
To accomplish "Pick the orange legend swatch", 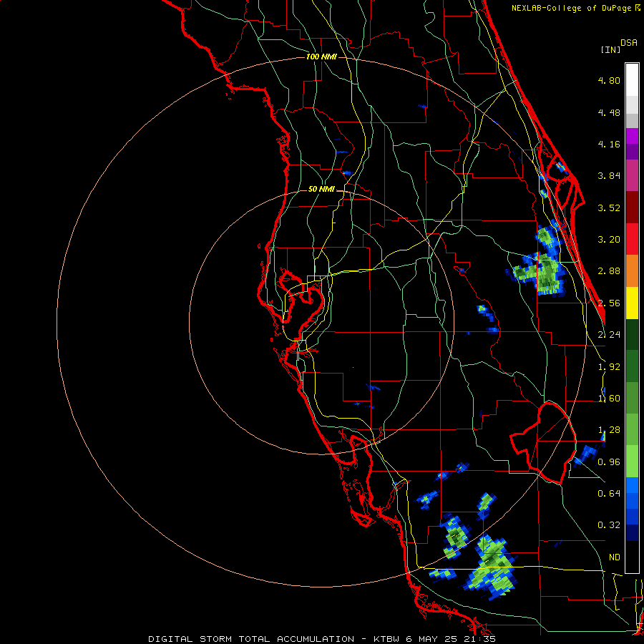I will coord(632,271).
